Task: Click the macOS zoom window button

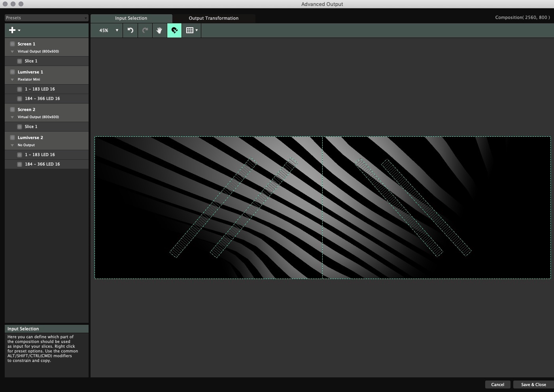Action: click(x=21, y=4)
